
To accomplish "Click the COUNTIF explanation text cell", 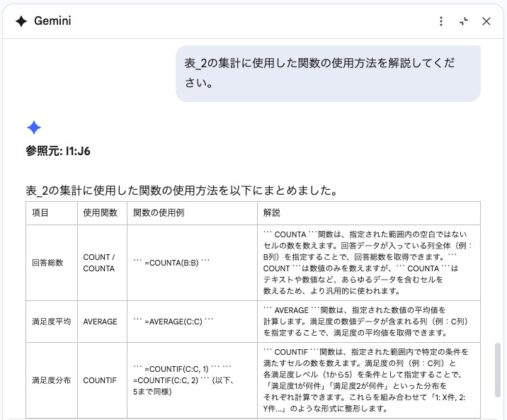I will point(369,380).
